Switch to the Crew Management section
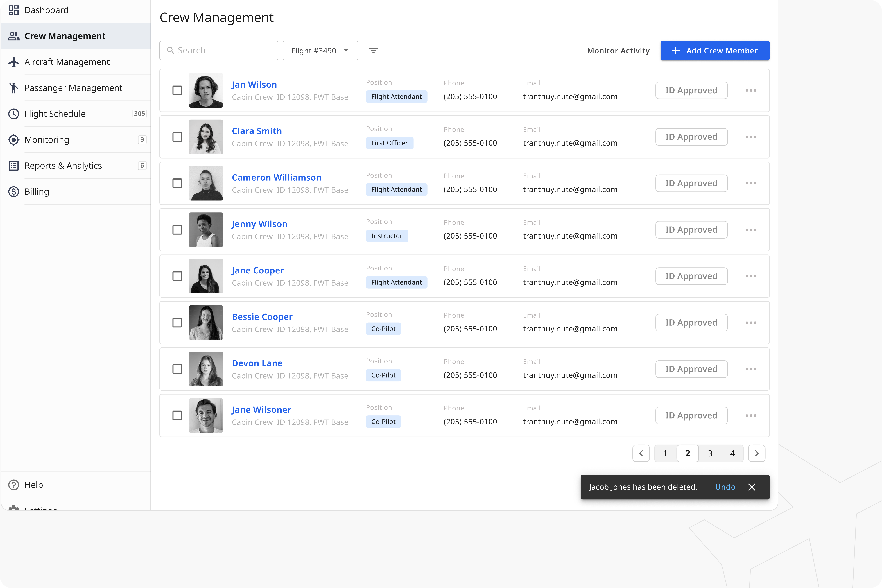The image size is (882, 588). 64,36
